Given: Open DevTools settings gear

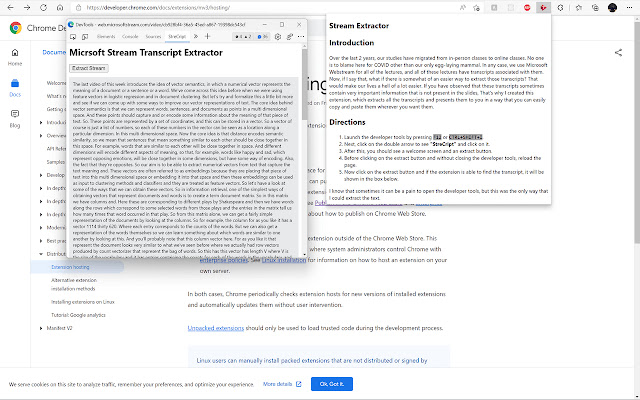Looking at the screenshot, I should coord(278,37).
